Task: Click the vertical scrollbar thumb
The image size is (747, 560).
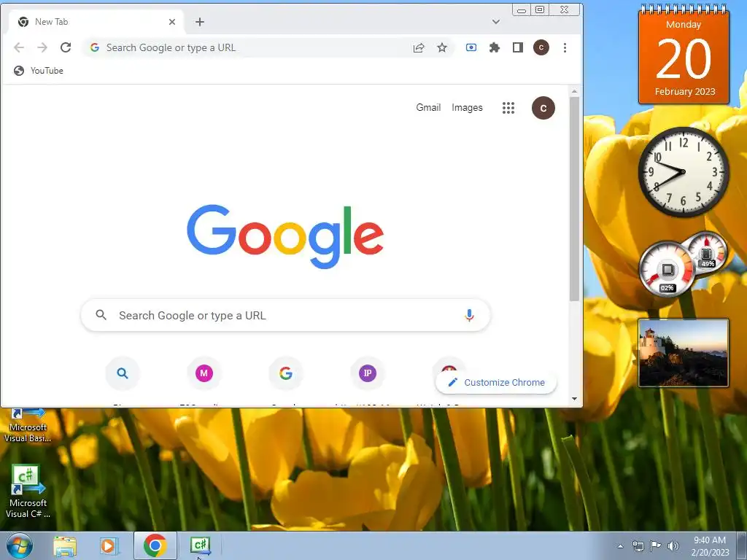Action: [x=574, y=198]
